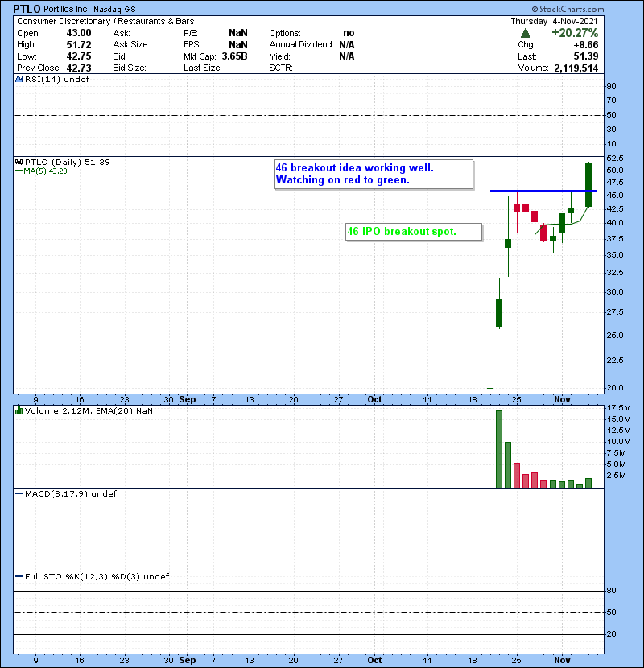
Task: Click the PTLO (Daily) candlestick legend icon
Action: [19, 162]
